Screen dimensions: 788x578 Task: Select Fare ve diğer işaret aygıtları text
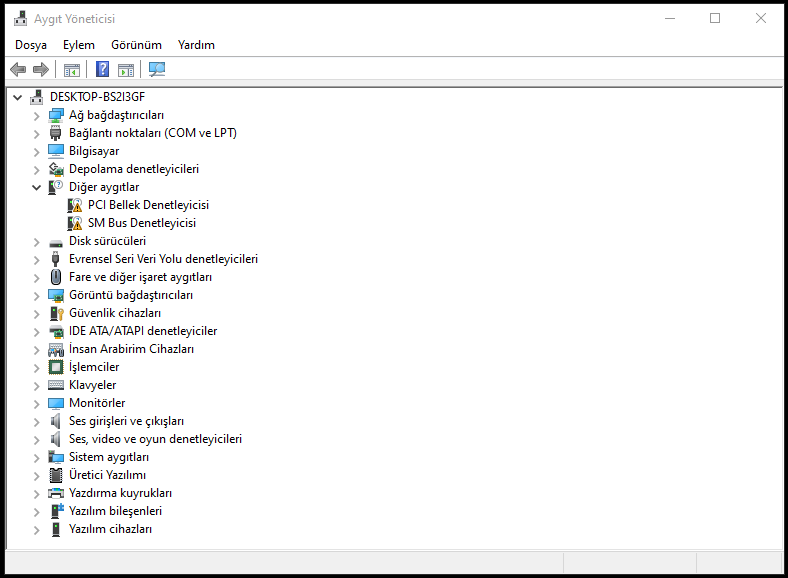[x=140, y=277]
